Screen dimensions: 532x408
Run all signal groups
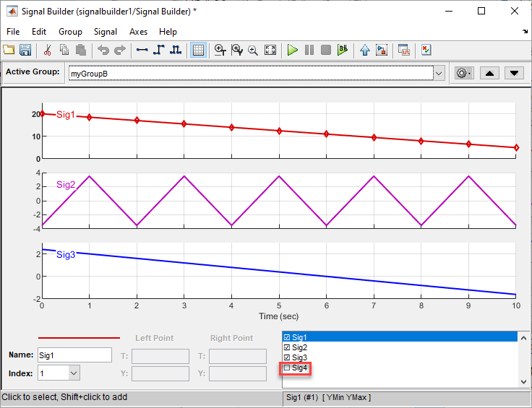click(x=343, y=50)
